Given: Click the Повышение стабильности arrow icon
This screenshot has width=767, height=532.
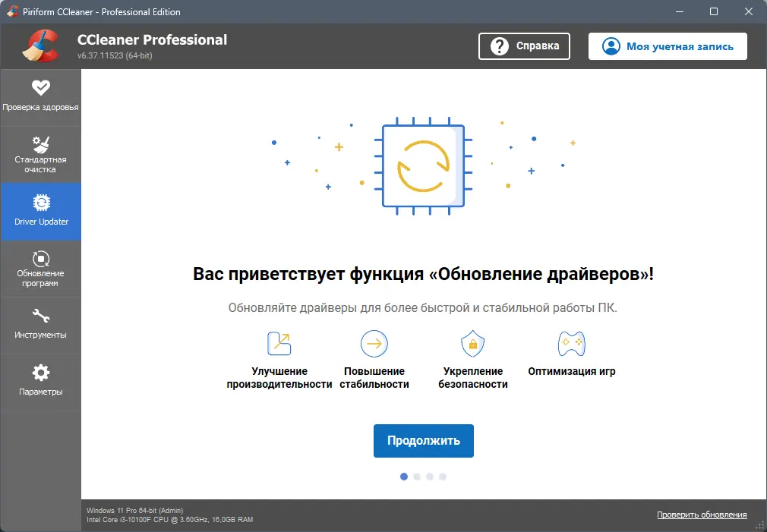Looking at the screenshot, I should (x=373, y=343).
